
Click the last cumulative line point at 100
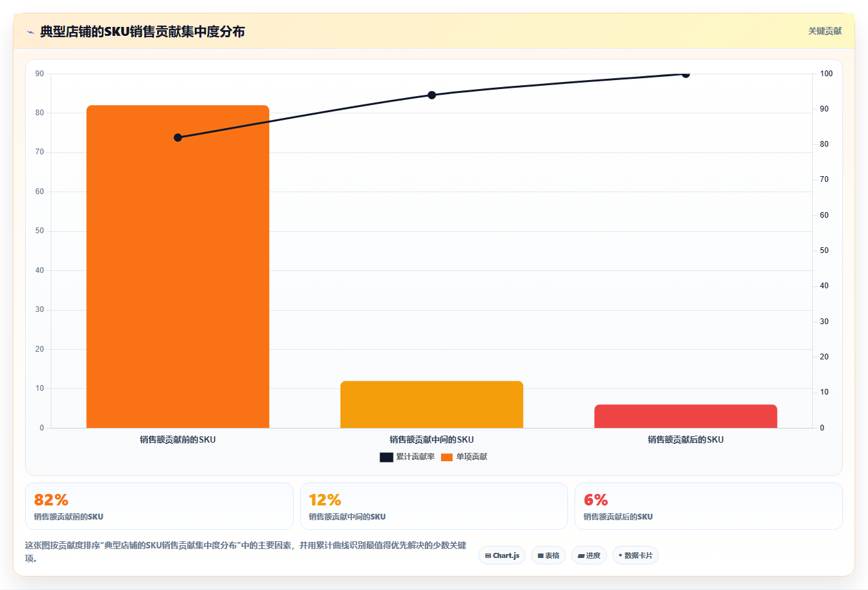pyautogui.click(x=685, y=74)
